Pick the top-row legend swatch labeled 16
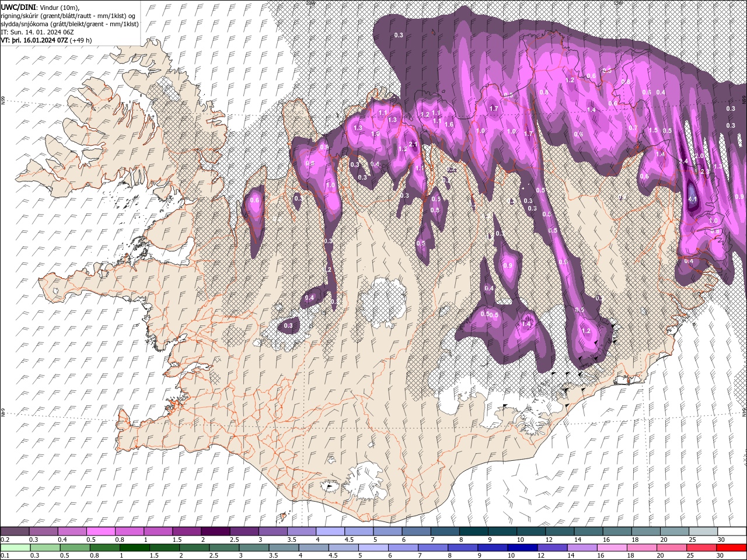Viewport: 747px width, 560px height. coord(617,531)
